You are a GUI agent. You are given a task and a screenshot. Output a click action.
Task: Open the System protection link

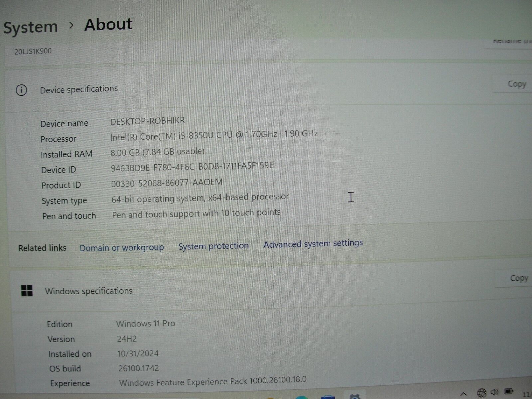coord(213,246)
